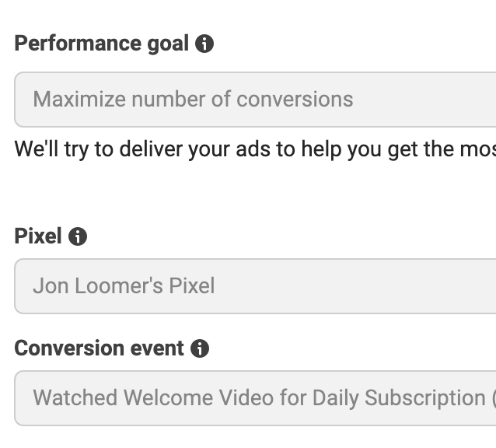Show info for Conversion event
496x448 pixels.
(x=200, y=348)
